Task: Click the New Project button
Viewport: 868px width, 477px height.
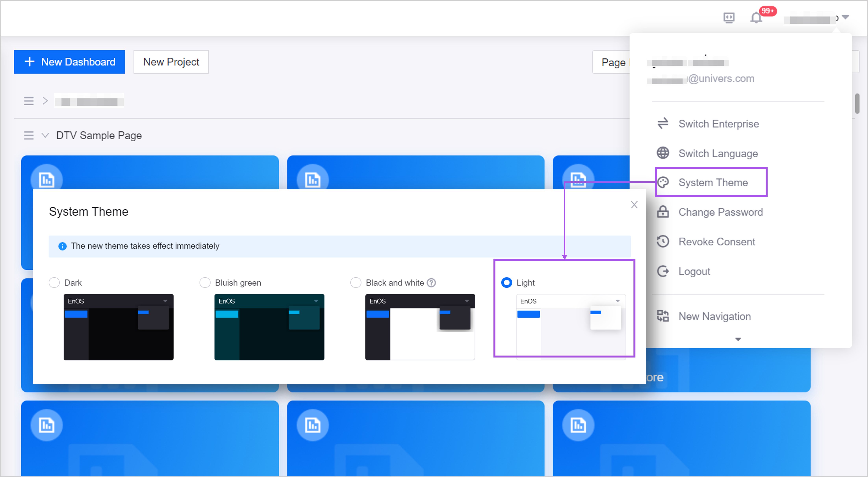Action: tap(171, 62)
